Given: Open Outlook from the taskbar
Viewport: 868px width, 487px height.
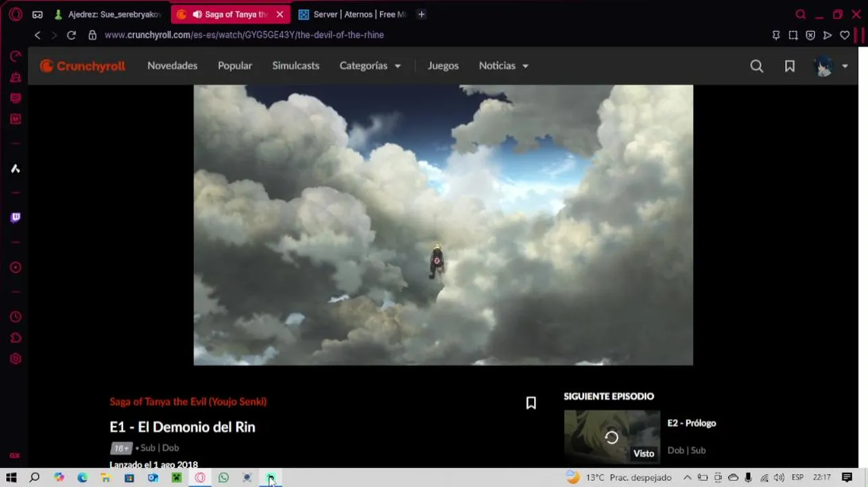Looking at the screenshot, I should tap(153, 478).
